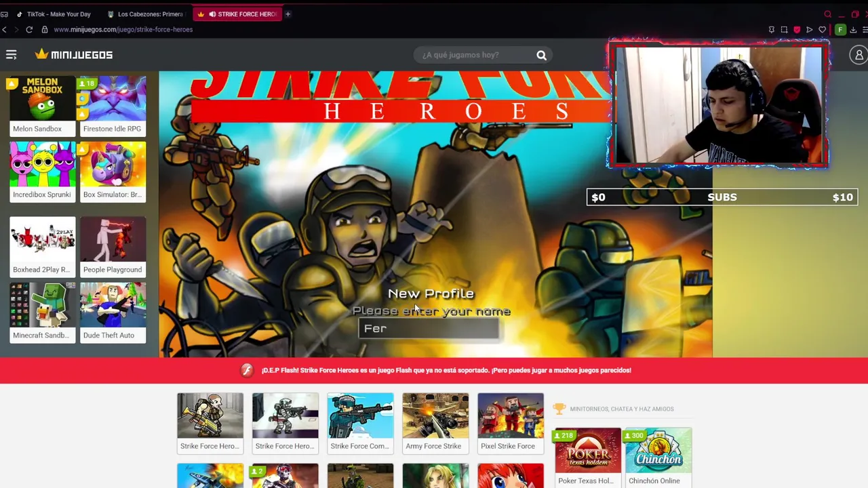Screen dimensions: 868x488
Task: Open the Poker Texas Holdem game
Action: click(x=587, y=457)
